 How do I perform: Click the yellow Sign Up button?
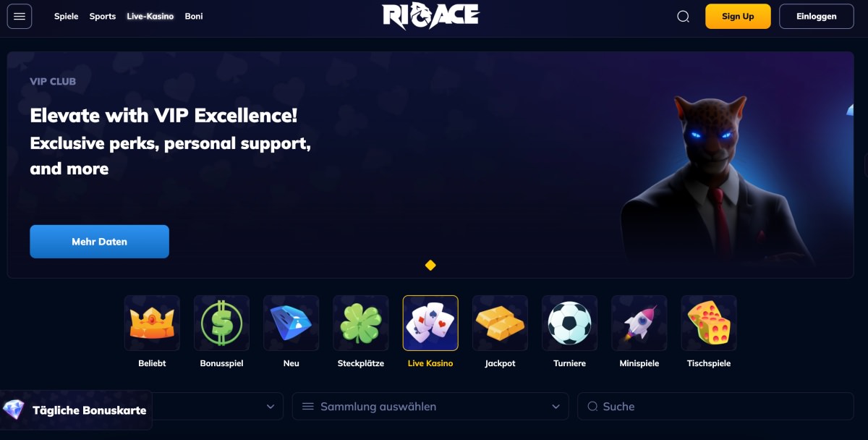point(738,16)
